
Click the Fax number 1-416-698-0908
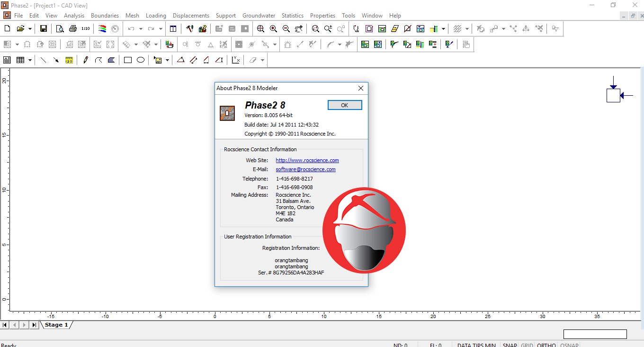(295, 187)
